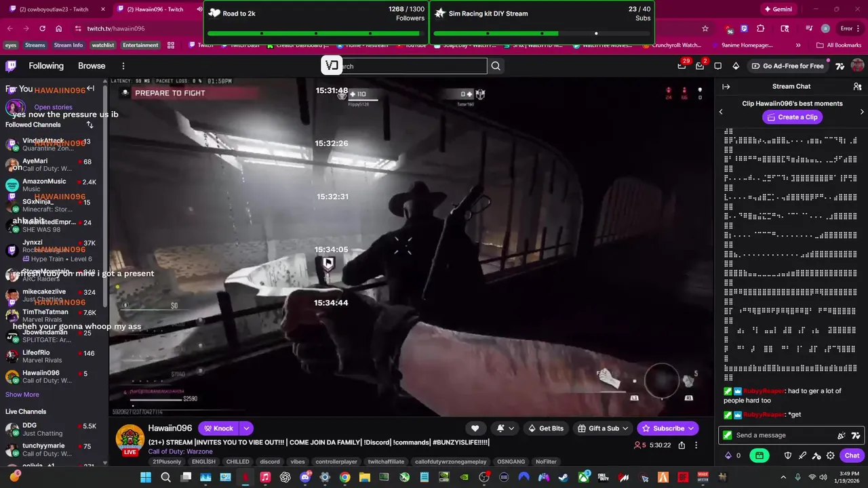Click the Sim Racing kit subs progress bar
Screen dimensions: 868x488
542,33
